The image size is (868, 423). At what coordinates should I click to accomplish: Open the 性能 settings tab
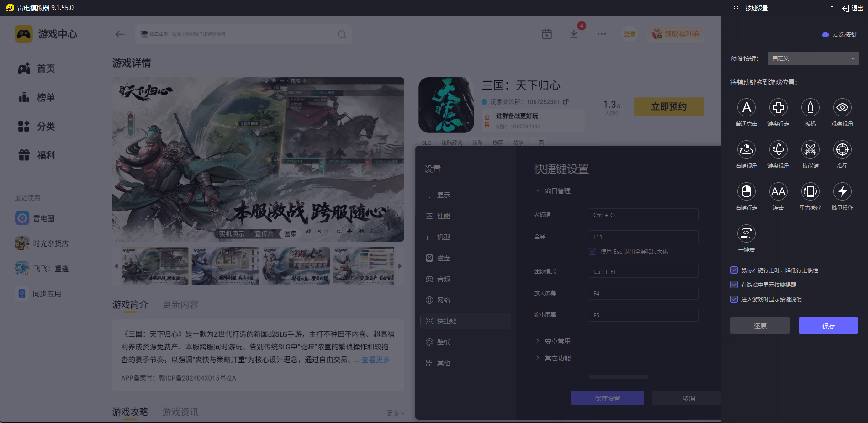[x=443, y=216]
